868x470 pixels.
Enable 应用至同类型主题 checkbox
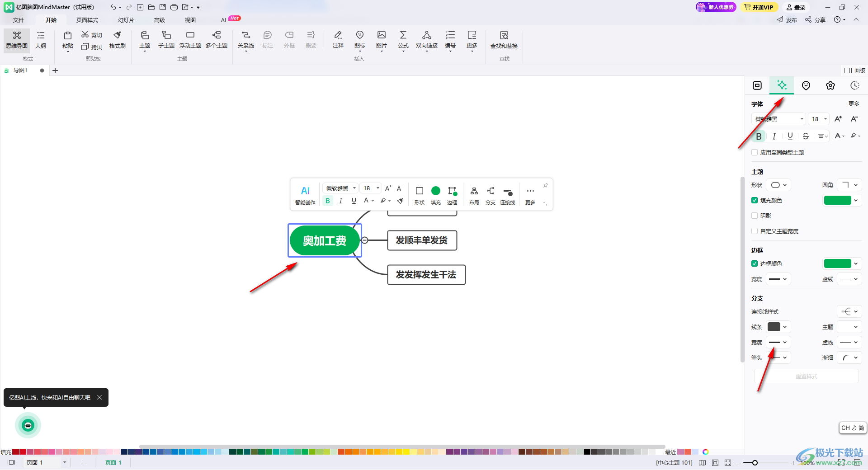(x=755, y=152)
